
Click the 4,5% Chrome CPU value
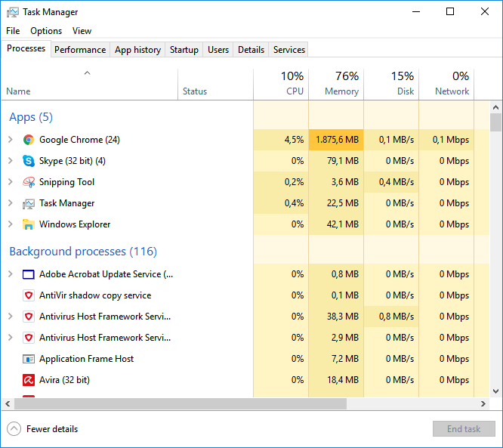click(294, 140)
